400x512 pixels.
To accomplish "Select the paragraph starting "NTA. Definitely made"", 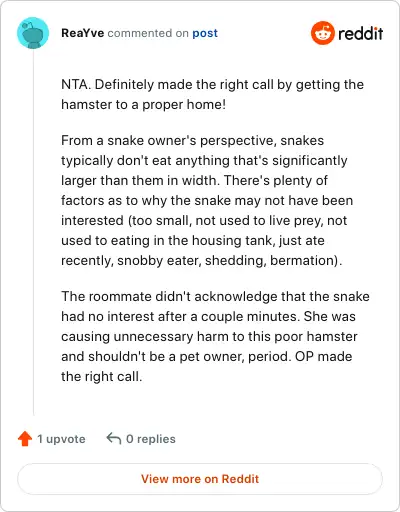I will [x=212, y=94].
